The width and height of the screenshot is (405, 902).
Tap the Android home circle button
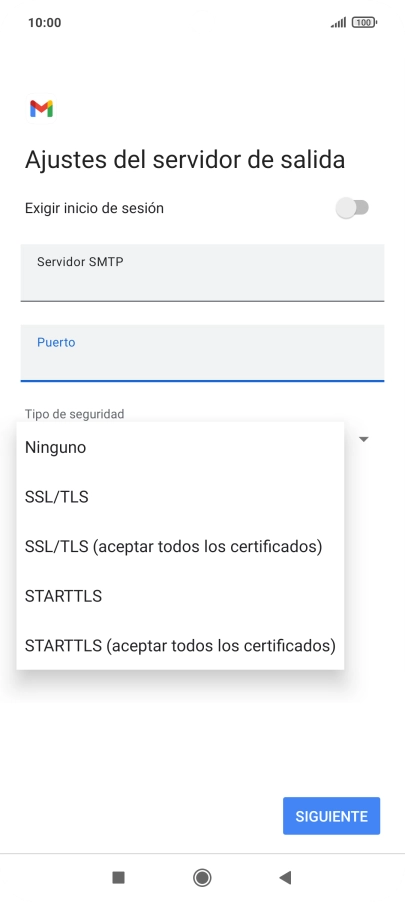click(202, 877)
